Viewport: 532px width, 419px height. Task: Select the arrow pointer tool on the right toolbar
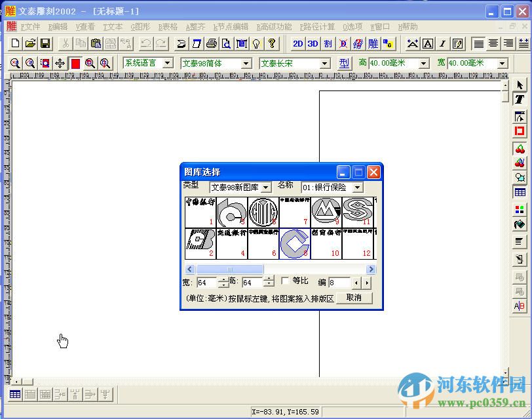(x=520, y=85)
